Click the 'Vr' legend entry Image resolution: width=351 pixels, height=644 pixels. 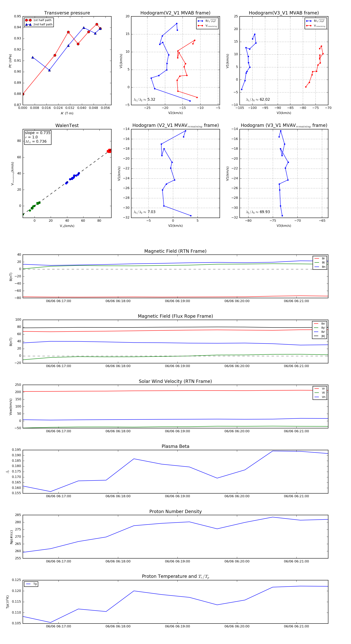tap(320, 389)
